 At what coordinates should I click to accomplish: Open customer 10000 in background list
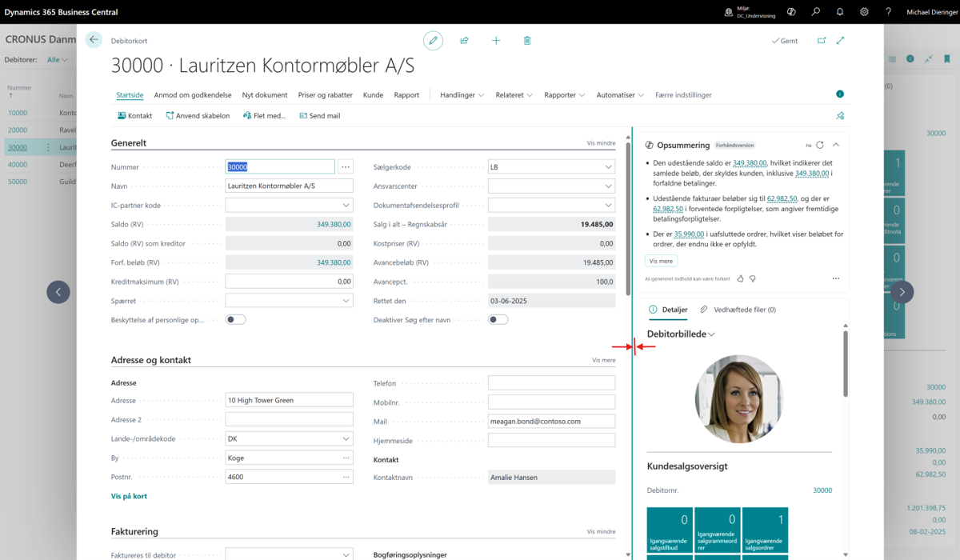(18, 113)
